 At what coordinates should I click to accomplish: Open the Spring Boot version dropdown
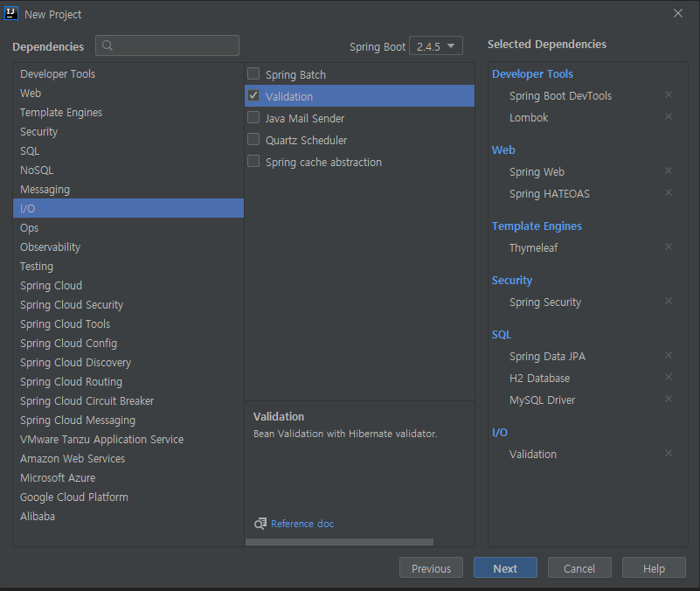tap(436, 46)
